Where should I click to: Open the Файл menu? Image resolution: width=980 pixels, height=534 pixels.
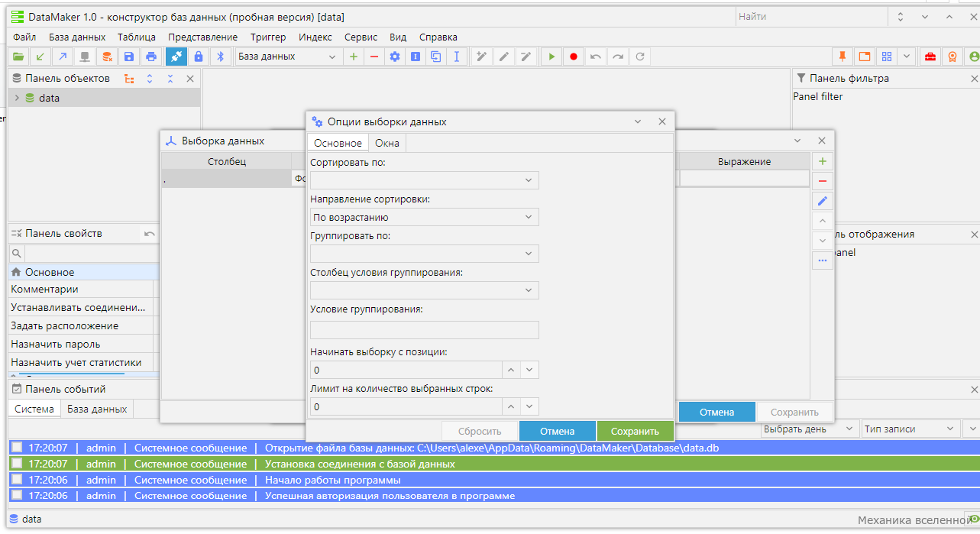pos(24,37)
